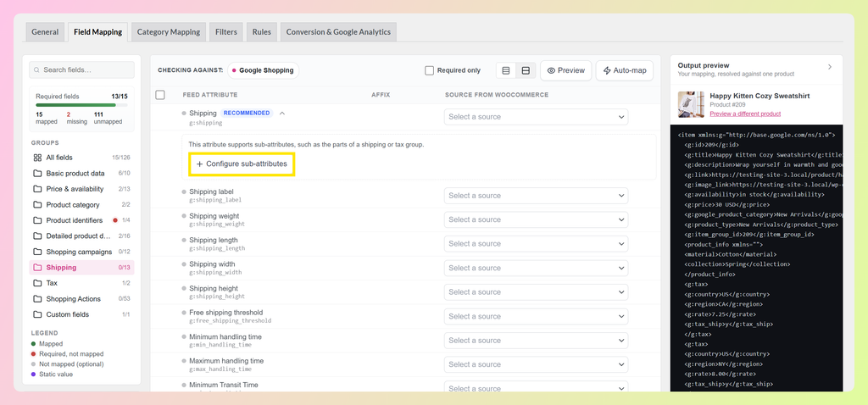The width and height of the screenshot is (868, 405).
Task: Open source dropdown for Shipping attribute
Action: tap(537, 117)
